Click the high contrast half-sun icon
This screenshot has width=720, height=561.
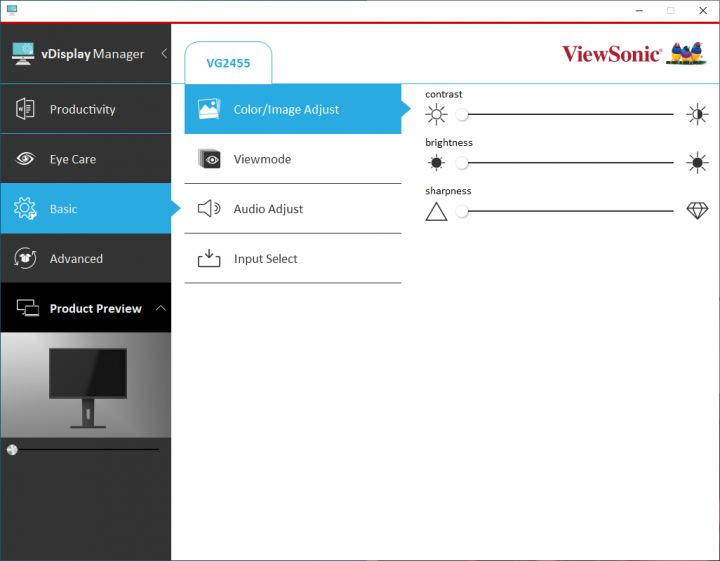click(697, 114)
